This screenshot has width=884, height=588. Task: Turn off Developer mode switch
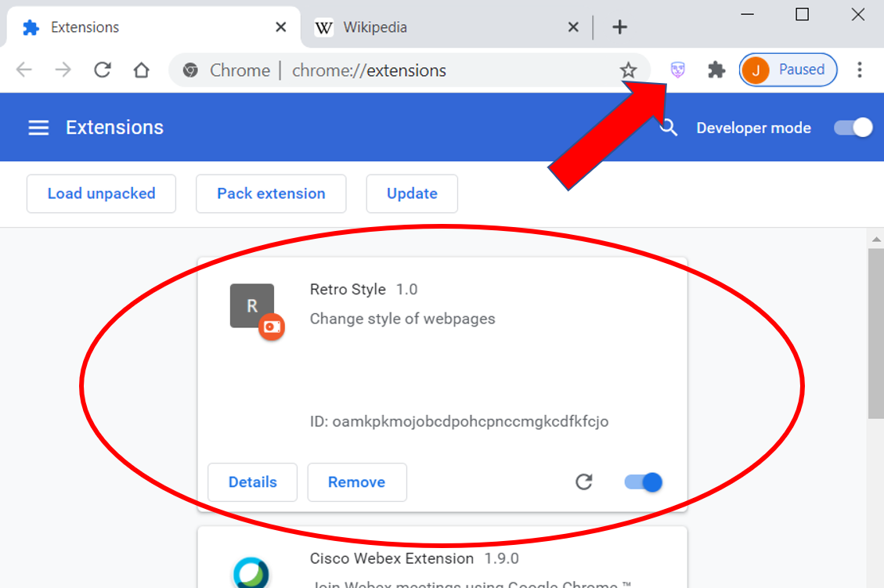point(853,128)
